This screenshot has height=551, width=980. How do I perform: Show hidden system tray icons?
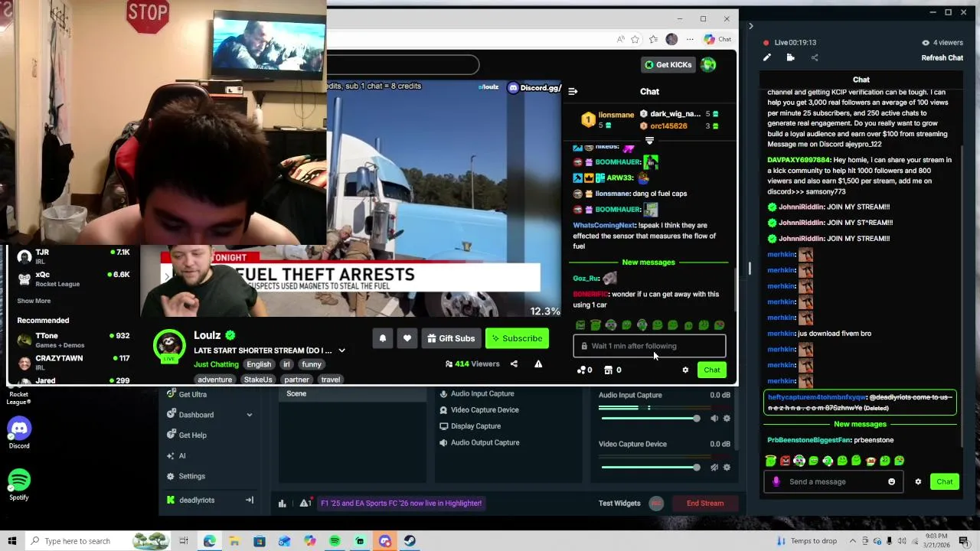pyautogui.click(x=852, y=541)
